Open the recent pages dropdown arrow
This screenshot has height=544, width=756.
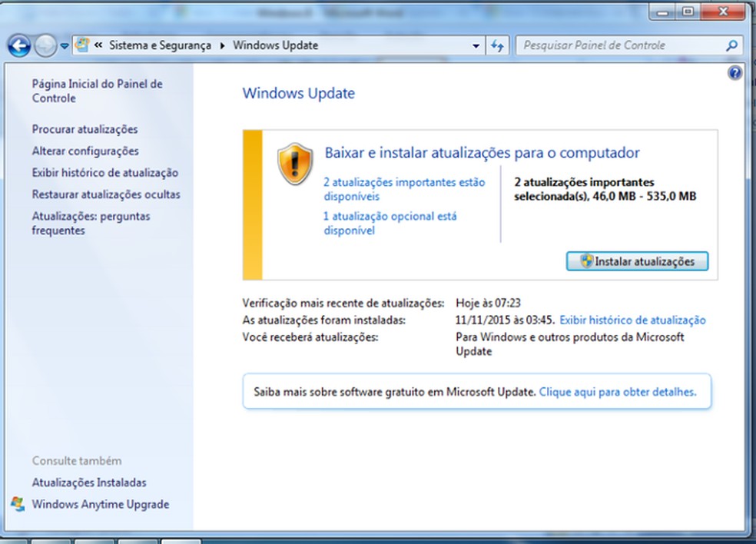coord(64,46)
